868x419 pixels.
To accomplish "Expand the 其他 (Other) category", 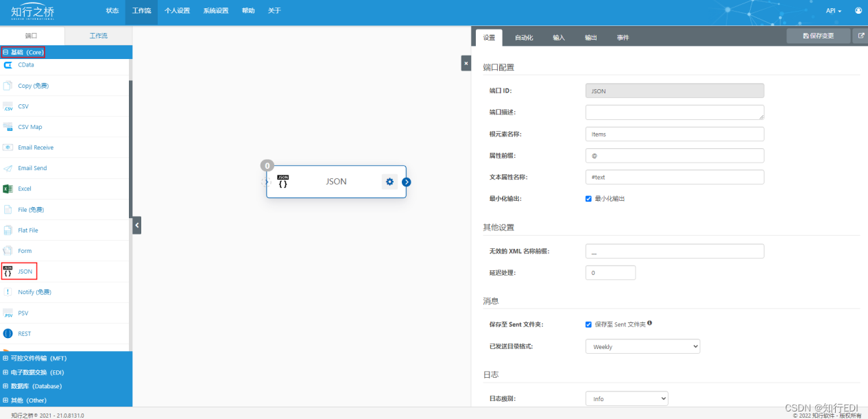I will point(67,400).
